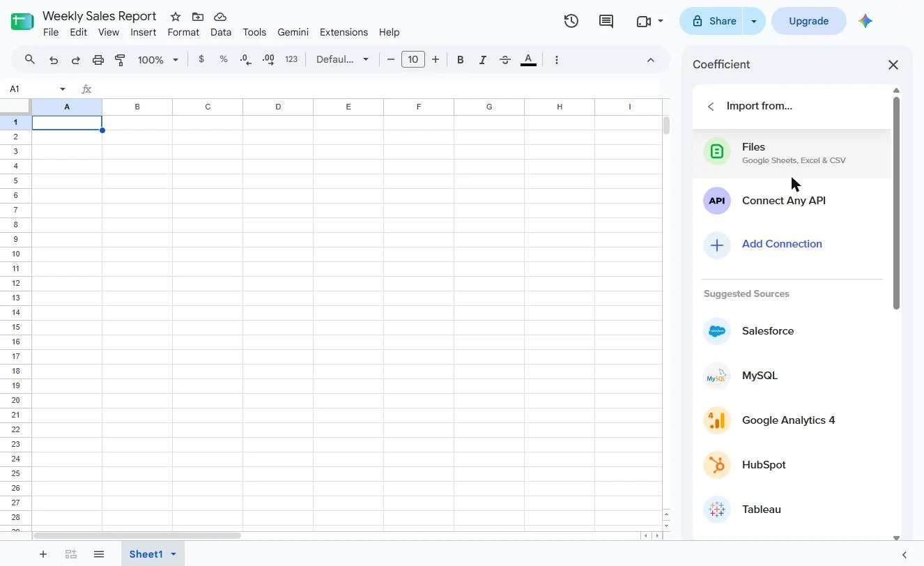The height and width of the screenshot is (566, 924).
Task: Decrease font size minus button
Action: click(x=391, y=60)
